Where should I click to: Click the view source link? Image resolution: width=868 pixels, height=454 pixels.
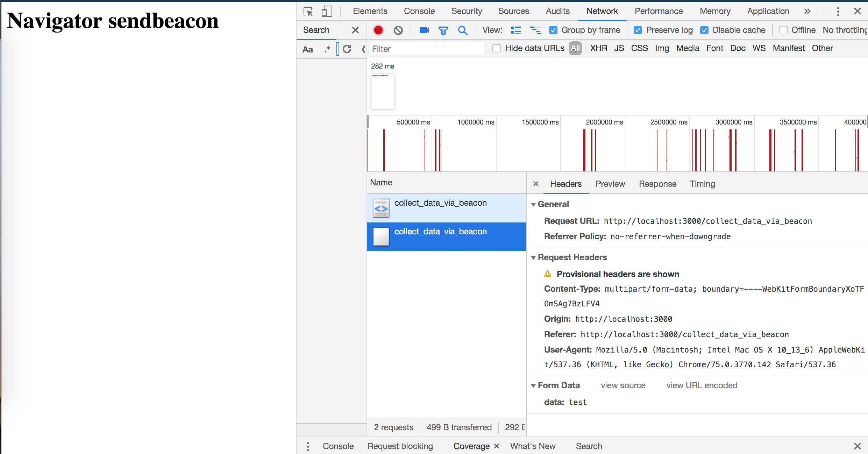tap(623, 385)
